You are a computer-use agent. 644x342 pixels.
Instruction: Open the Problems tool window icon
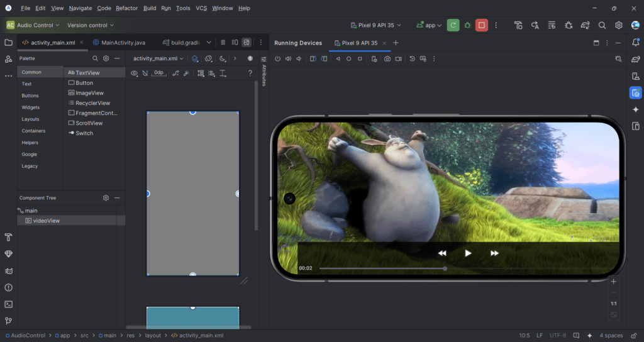coord(8,287)
